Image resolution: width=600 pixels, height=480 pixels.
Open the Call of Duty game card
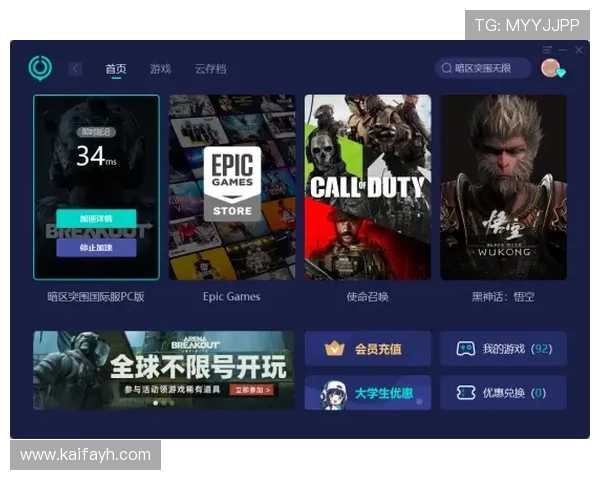[x=368, y=187]
